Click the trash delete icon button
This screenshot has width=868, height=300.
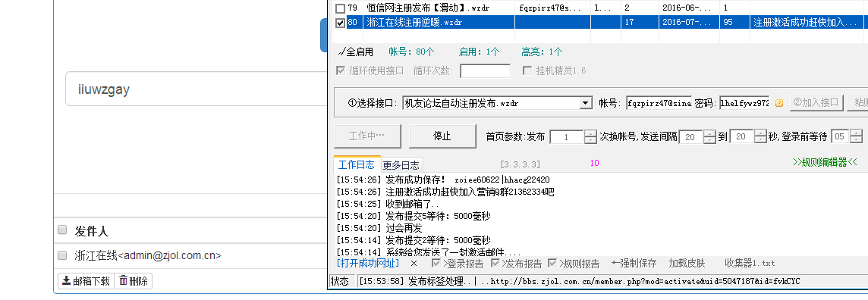pos(134,280)
